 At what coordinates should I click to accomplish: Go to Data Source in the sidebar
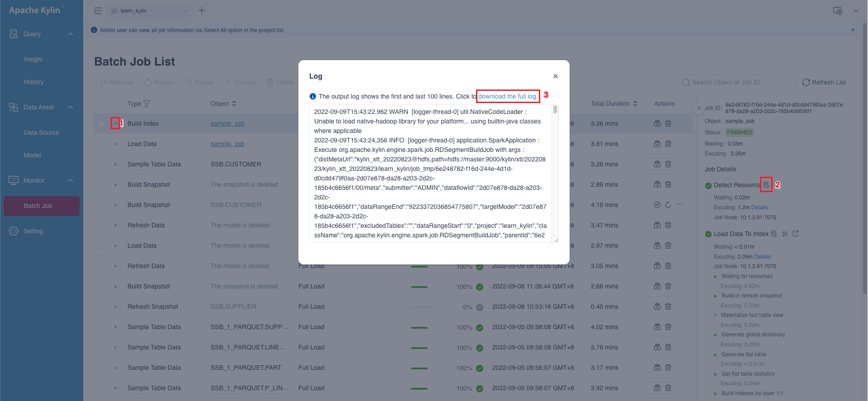[x=42, y=132]
